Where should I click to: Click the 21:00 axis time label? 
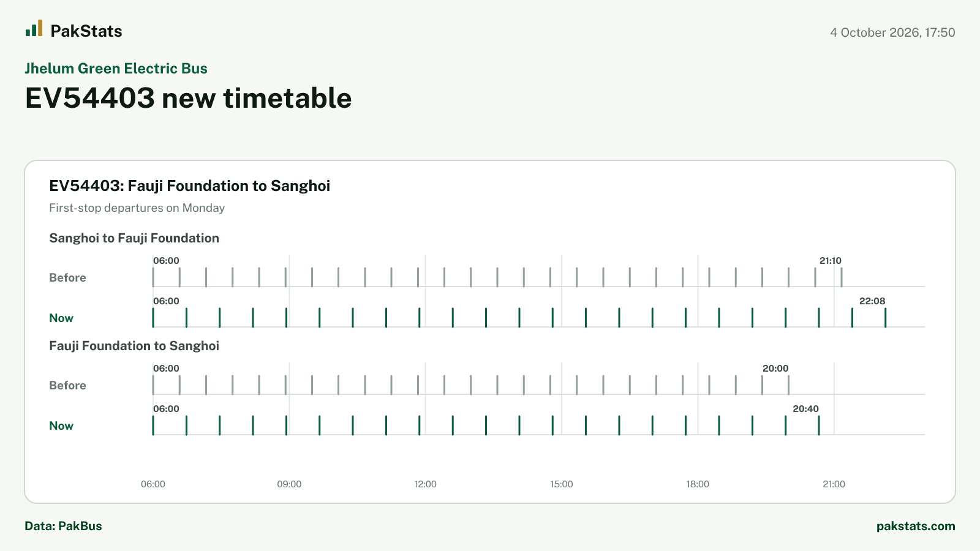(834, 484)
